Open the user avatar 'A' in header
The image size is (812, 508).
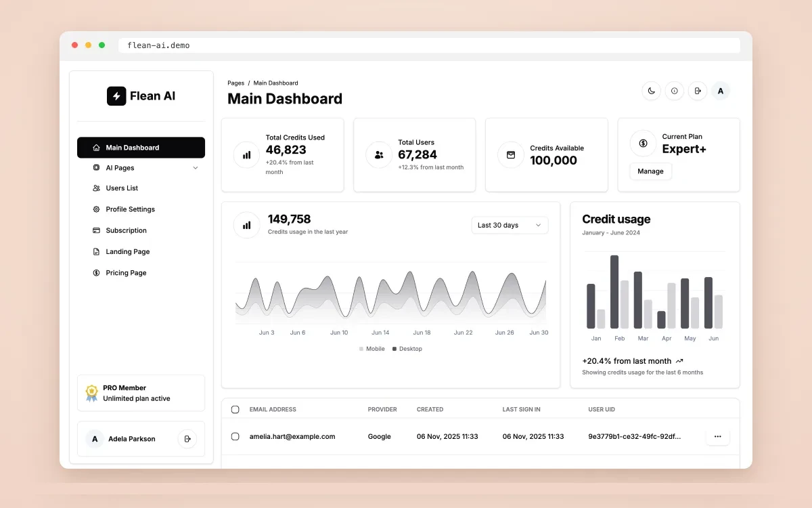click(x=721, y=91)
